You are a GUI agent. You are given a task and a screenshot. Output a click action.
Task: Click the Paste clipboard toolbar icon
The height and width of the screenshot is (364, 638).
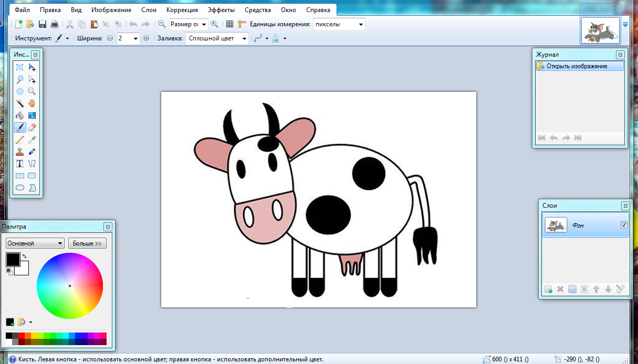[94, 24]
